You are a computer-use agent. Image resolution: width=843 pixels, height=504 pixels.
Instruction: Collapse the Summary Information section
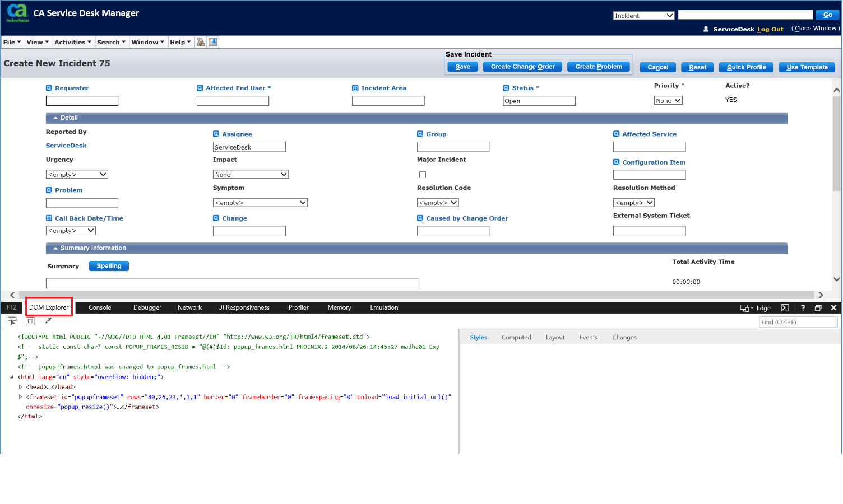point(55,248)
